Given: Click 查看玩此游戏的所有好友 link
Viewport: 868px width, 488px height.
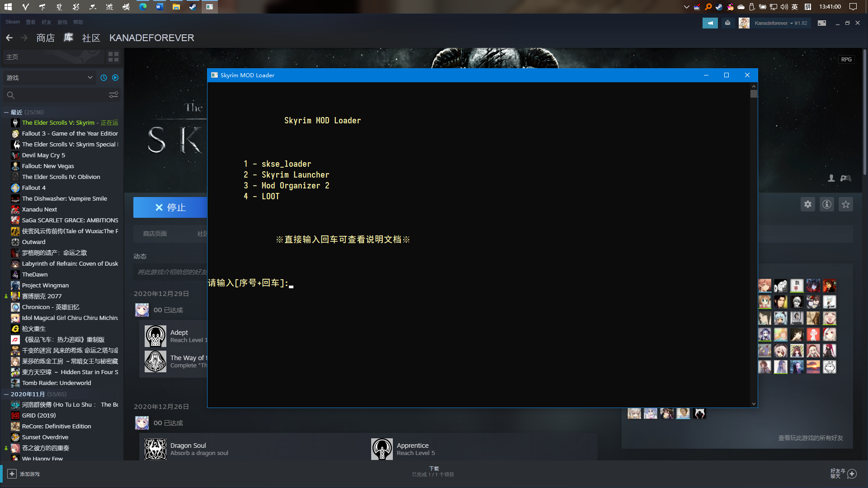Looking at the screenshot, I should click(810, 438).
